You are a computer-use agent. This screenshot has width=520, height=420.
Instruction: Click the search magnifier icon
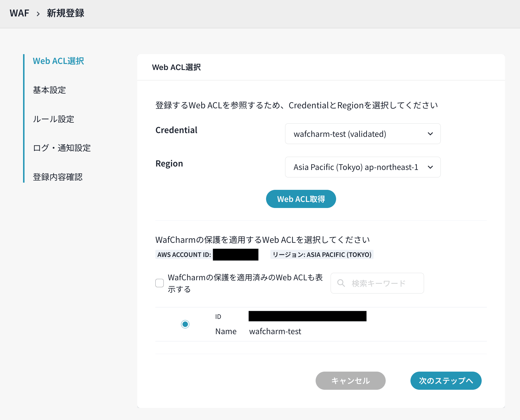pyautogui.click(x=341, y=283)
